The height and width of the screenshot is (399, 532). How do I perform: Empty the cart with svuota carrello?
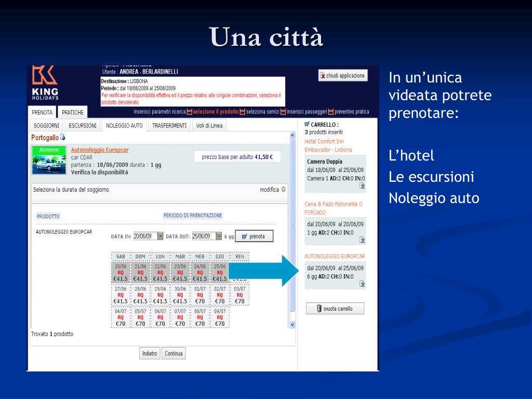(335, 309)
